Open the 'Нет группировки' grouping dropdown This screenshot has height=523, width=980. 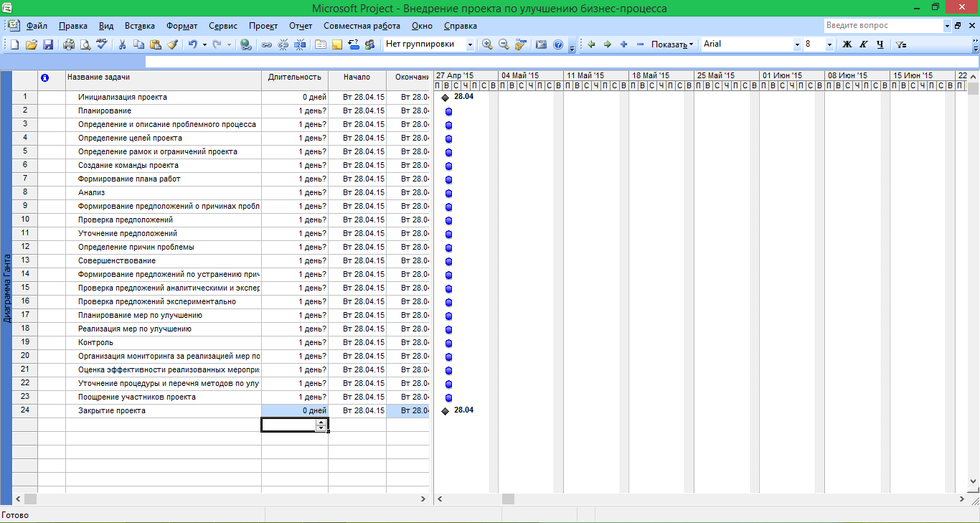(x=470, y=44)
